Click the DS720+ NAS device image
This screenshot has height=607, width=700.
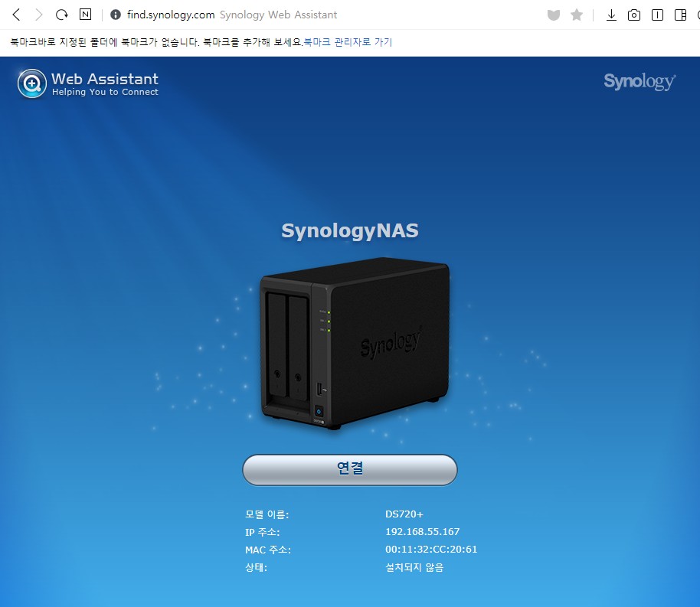point(355,344)
